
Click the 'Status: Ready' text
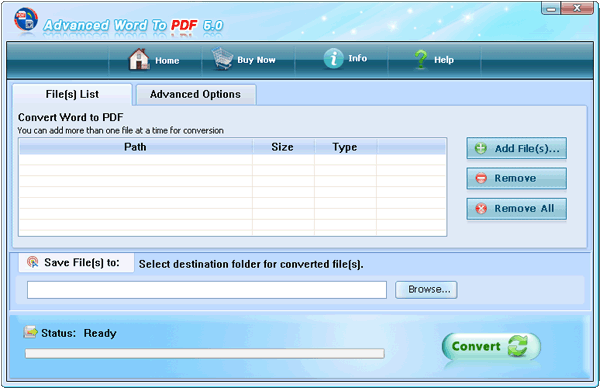79,333
